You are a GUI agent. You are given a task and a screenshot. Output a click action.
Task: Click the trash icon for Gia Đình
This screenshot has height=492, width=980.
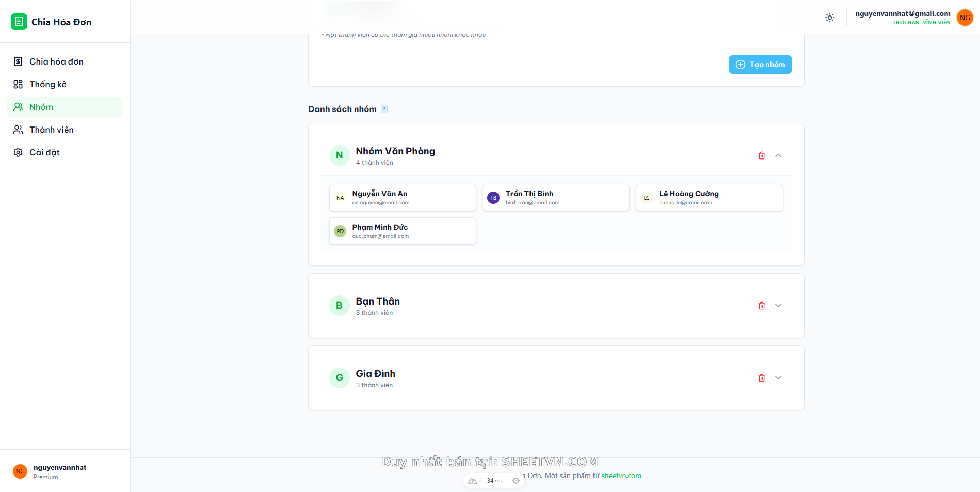click(761, 378)
